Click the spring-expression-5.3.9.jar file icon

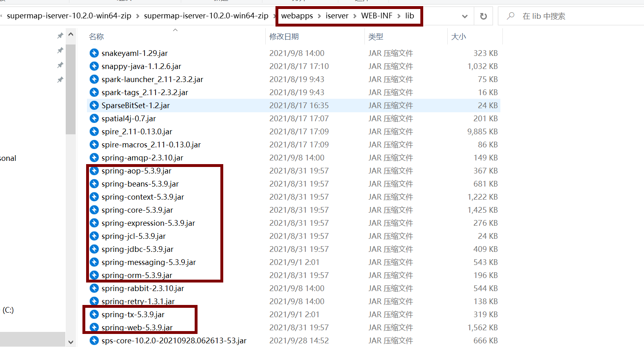94,223
